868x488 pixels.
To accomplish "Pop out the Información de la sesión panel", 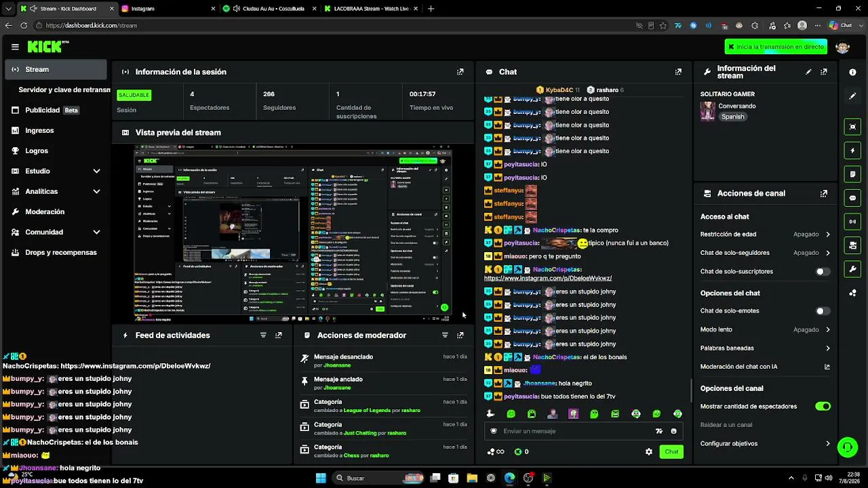I will point(460,72).
